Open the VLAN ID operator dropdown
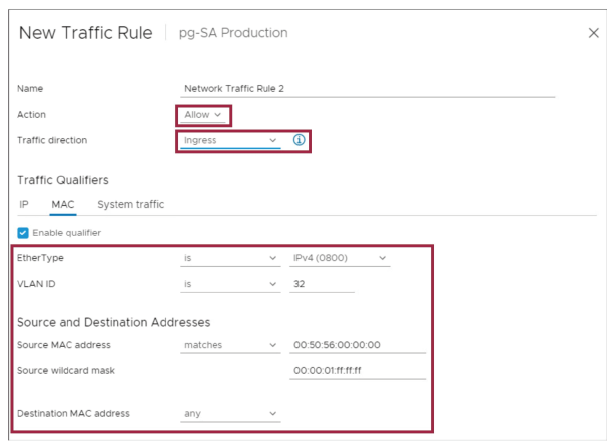Screen dimensions: 615x447 [x=230, y=285]
